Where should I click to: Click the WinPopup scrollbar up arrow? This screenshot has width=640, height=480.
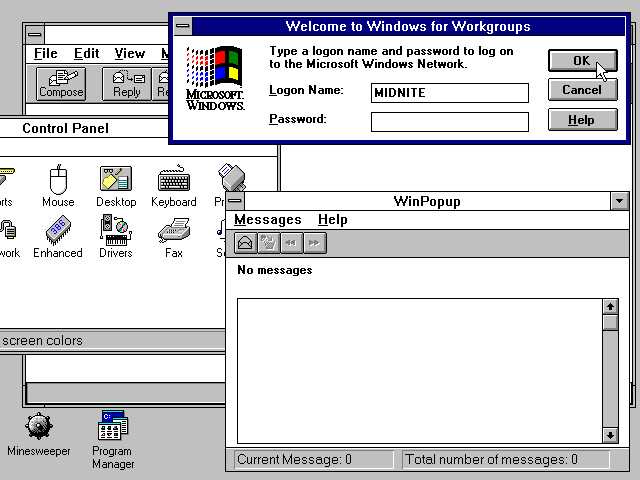click(x=610, y=307)
